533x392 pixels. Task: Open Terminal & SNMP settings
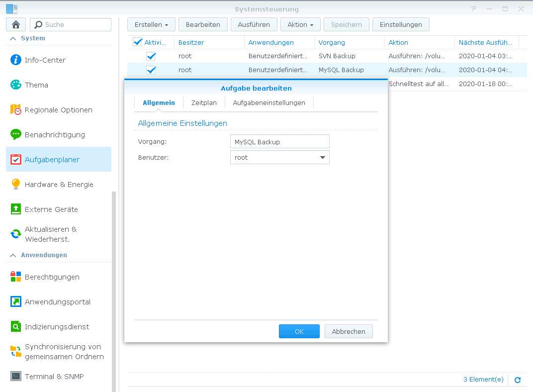tap(54, 377)
